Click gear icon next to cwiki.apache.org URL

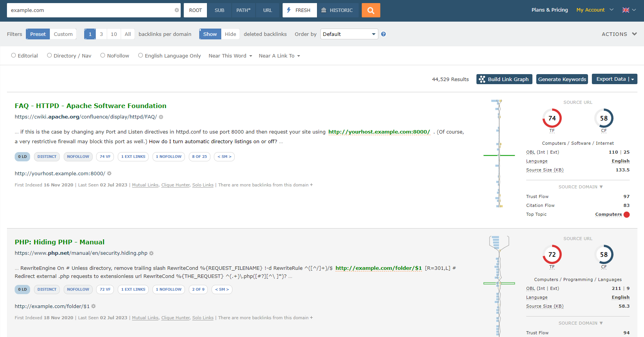[161, 117]
